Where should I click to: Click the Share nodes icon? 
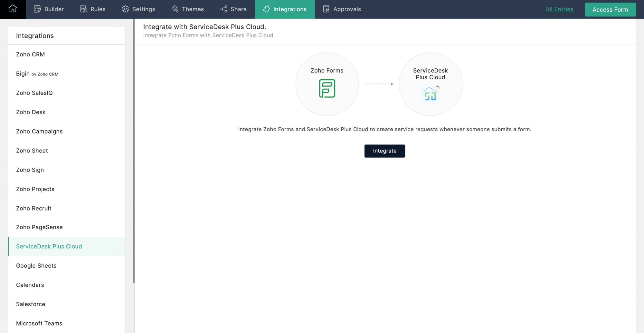coord(224,9)
